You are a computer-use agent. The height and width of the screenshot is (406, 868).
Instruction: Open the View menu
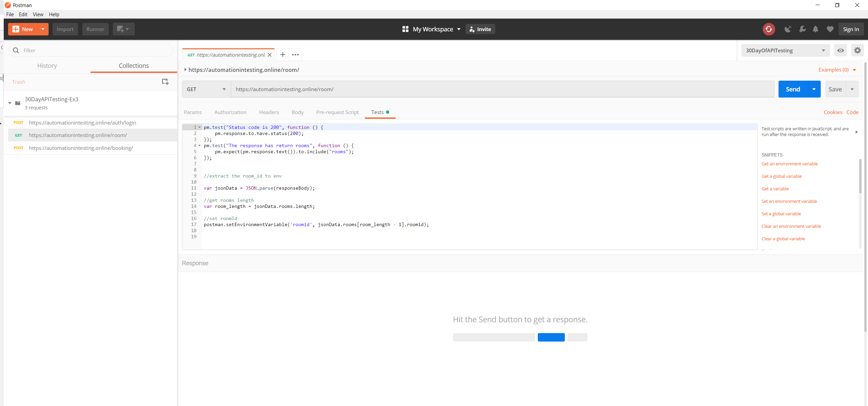click(38, 14)
